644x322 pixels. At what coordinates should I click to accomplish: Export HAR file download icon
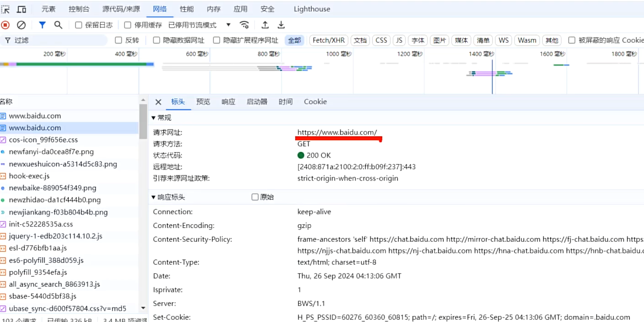pos(281,25)
